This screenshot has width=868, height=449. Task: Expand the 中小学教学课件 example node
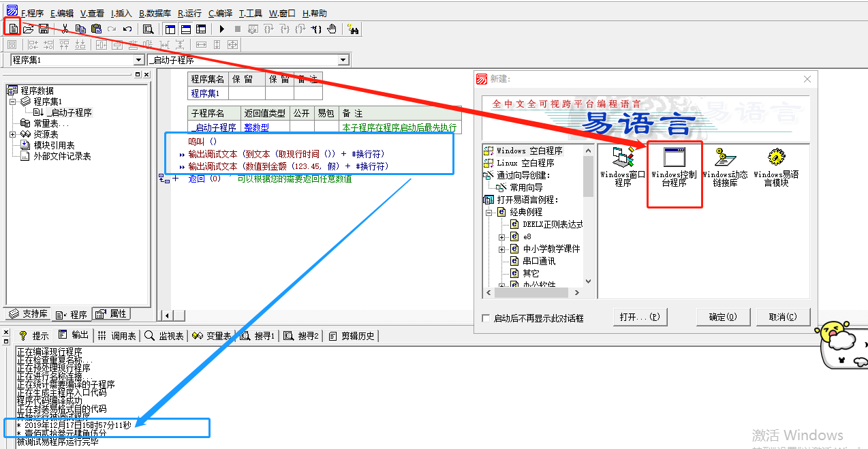point(501,249)
